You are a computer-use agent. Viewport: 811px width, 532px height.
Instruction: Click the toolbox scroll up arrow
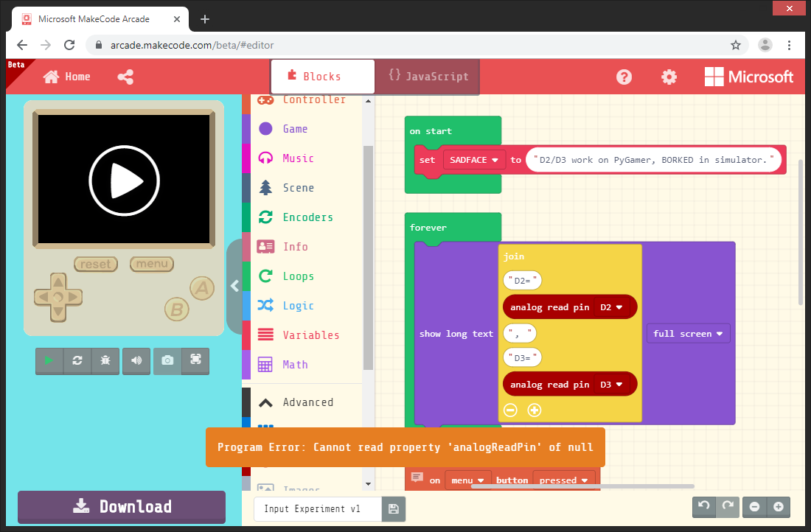[368, 101]
